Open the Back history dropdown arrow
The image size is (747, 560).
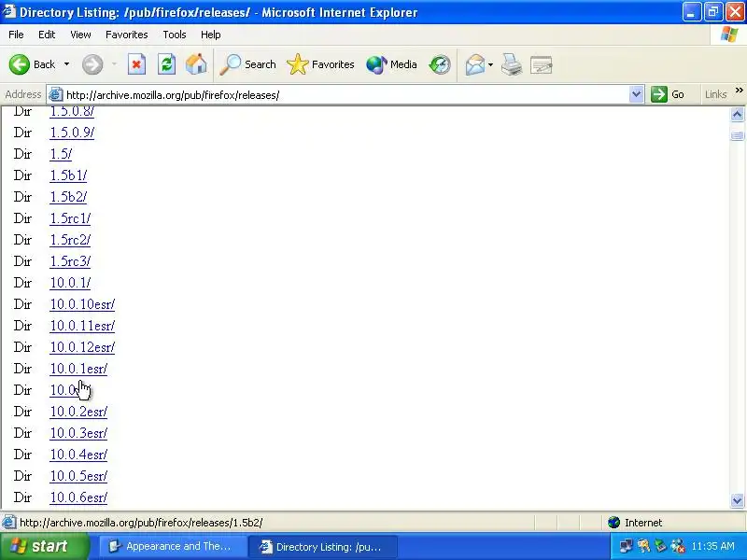click(66, 64)
